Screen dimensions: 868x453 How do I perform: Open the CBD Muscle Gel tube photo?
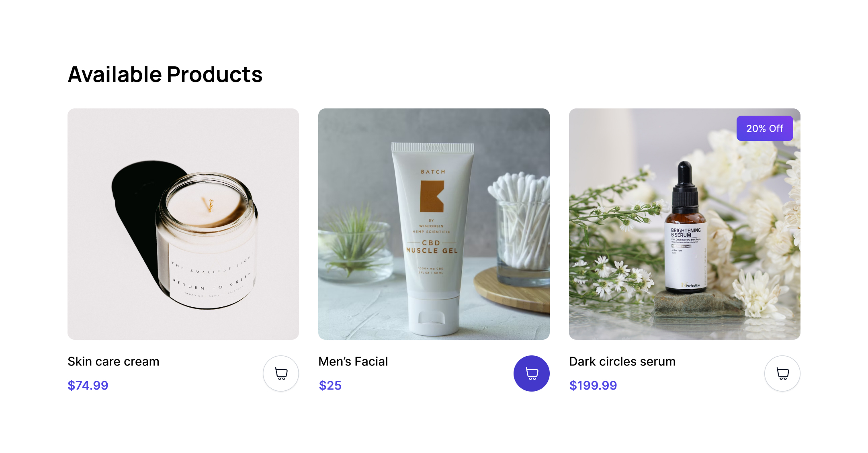(x=434, y=224)
